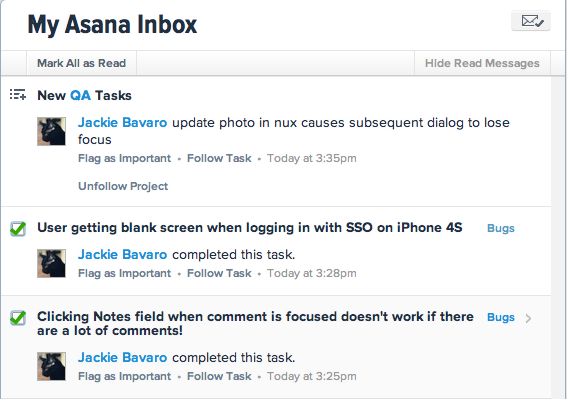Select Hide Read Messages
567x399 pixels.
click(482, 63)
